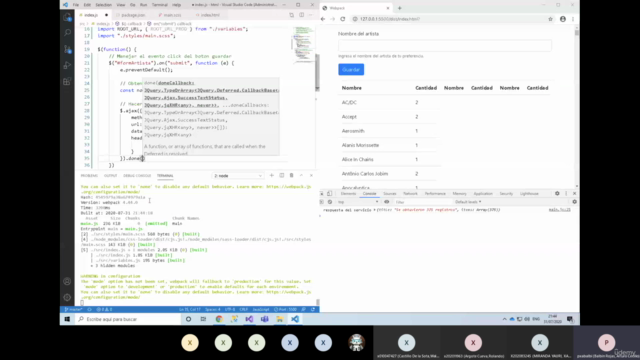Split the editor to the right
The image size is (640, 360).
[302, 15]
